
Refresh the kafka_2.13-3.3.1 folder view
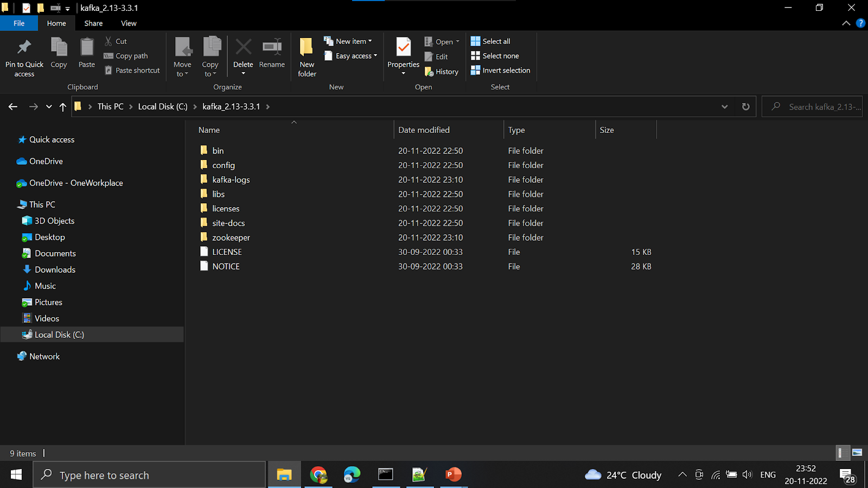[x=746, y=107]
